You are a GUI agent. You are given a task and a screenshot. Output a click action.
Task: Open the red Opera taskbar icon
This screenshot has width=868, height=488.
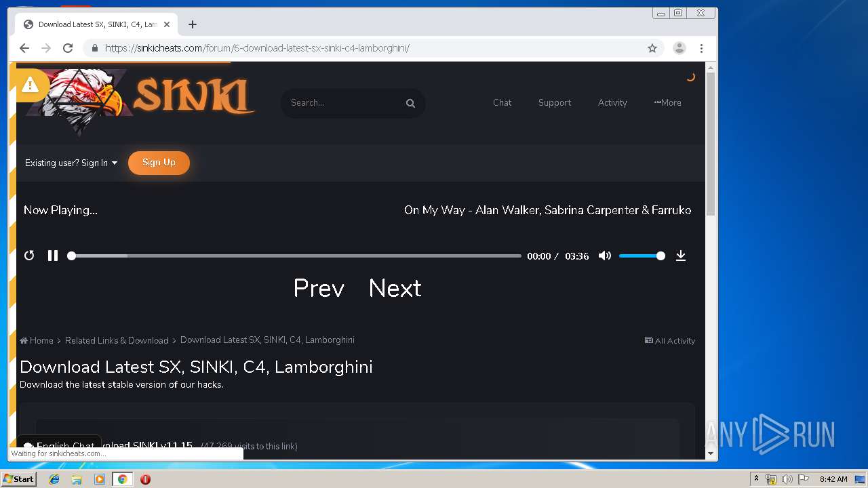(145, 479)
